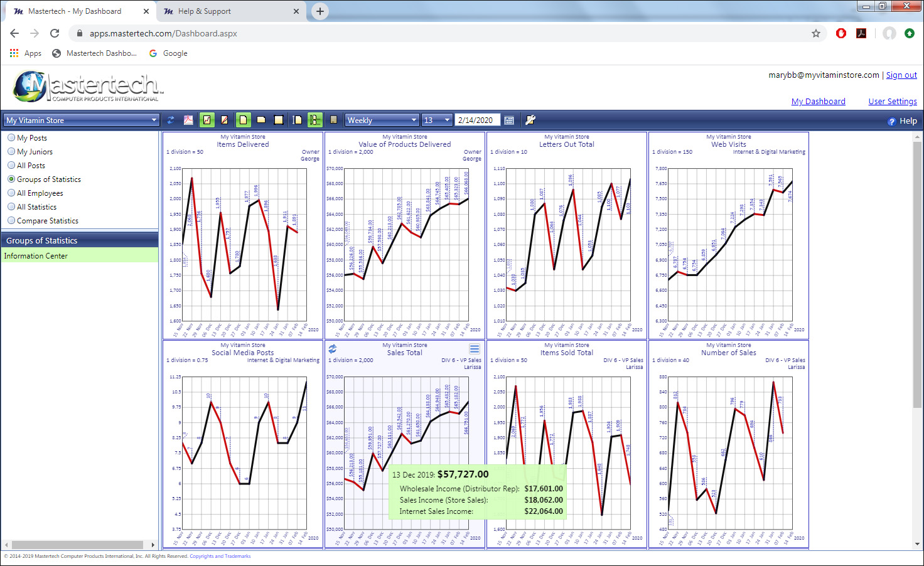The height and width of the screenshot is (566, 924).
Task: Click the Adobe Acrobat extension icon
Action: [x=861, y=33]
